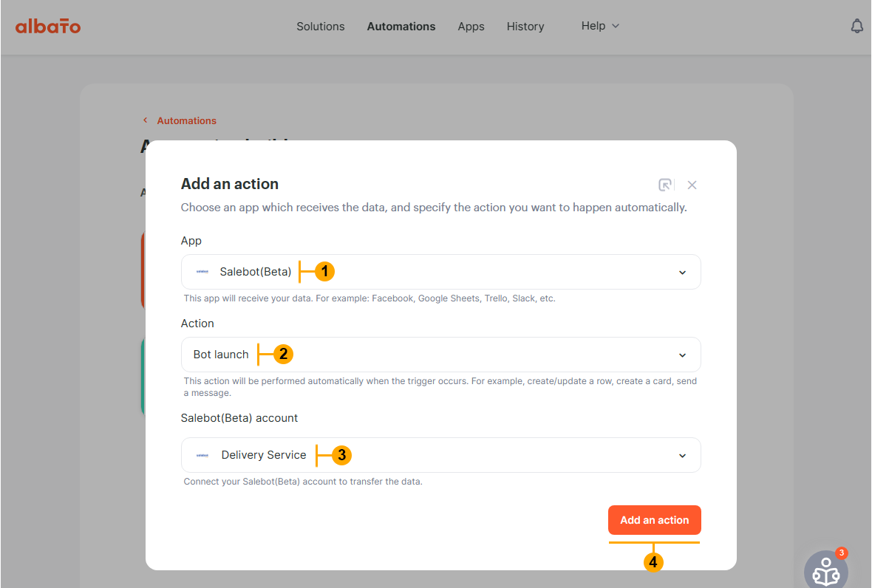Go to the Solutions menu
The width and height of the screenshot is (872, 588).
[x=320, y=26]
